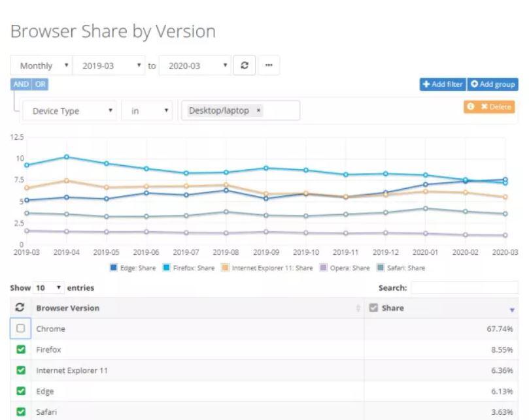
Task: Click the refresh icon next to date range
Action: 244,65
